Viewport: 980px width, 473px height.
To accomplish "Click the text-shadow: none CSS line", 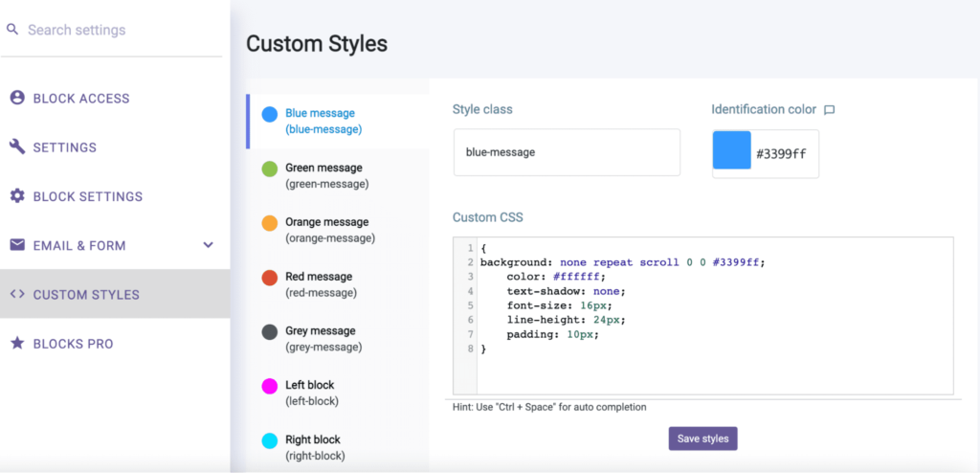I will point(566,292).
